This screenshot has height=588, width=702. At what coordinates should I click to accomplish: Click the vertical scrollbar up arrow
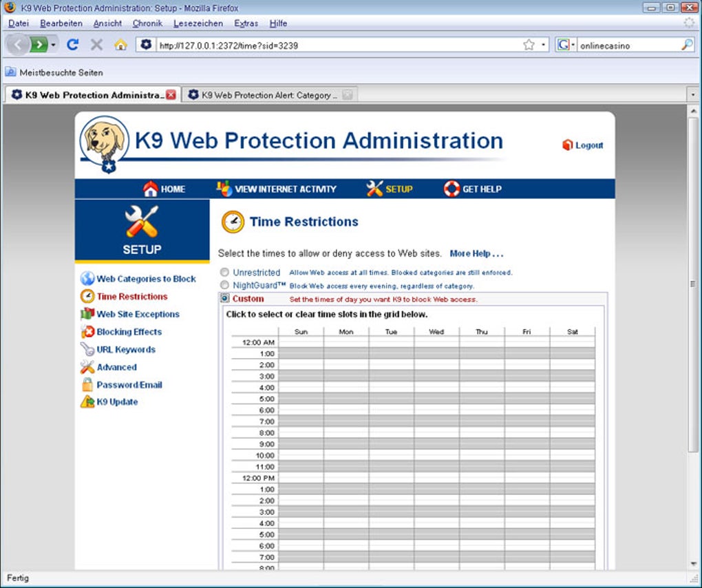pos(693,110)
